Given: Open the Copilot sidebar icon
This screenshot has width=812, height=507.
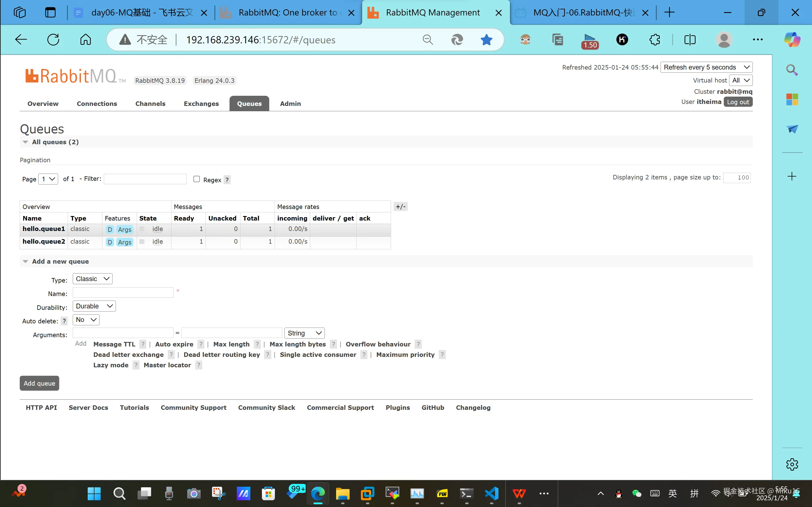Looking at the screenshot, I should tap(792, 39).
